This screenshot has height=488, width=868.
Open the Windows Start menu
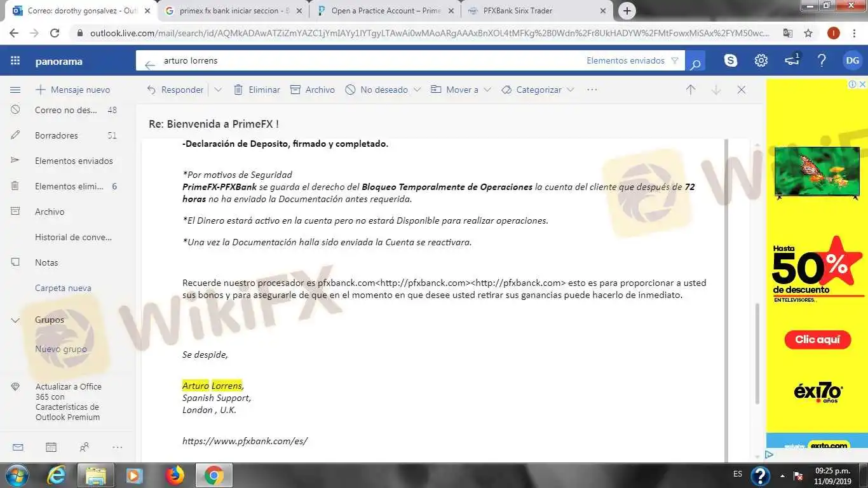pos(17,475)
